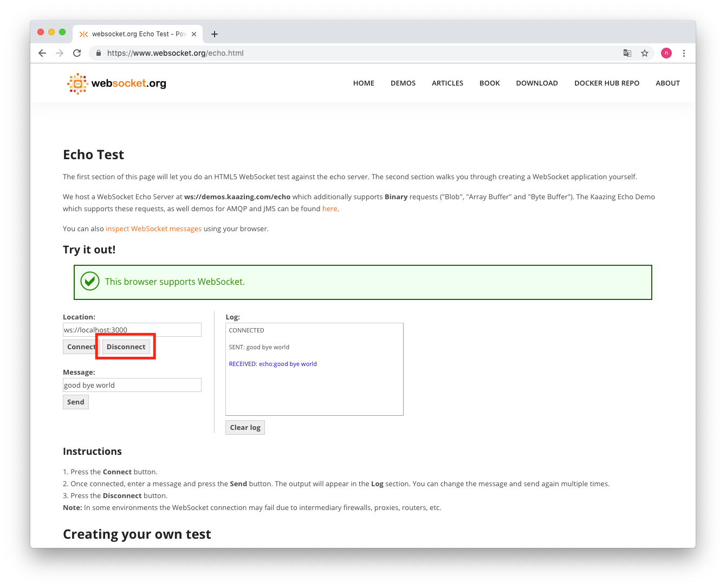The image size is (726, 588).
Task: Focus the Location input field
Action: click(132, 330)
